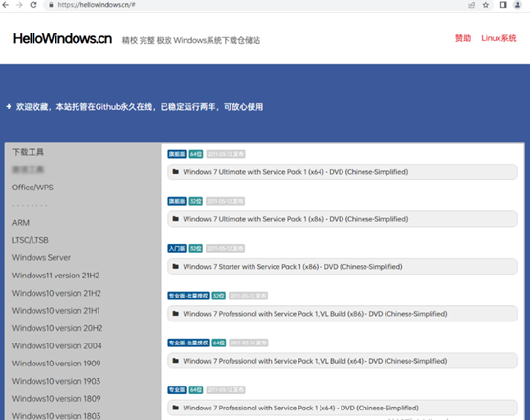This screenshot has width=530, height=420.
Task: Select Windows10 version 21H2 in sidebar
Action: click(56, 293)
